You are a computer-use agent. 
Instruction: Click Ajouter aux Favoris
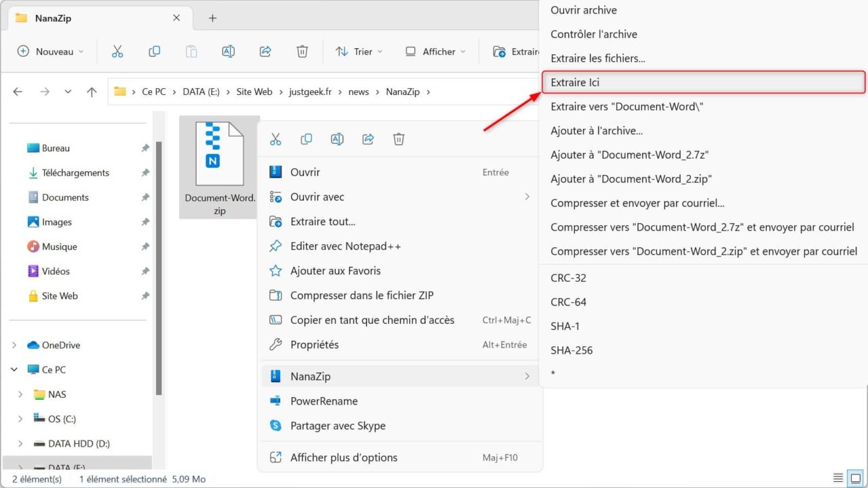400,271
